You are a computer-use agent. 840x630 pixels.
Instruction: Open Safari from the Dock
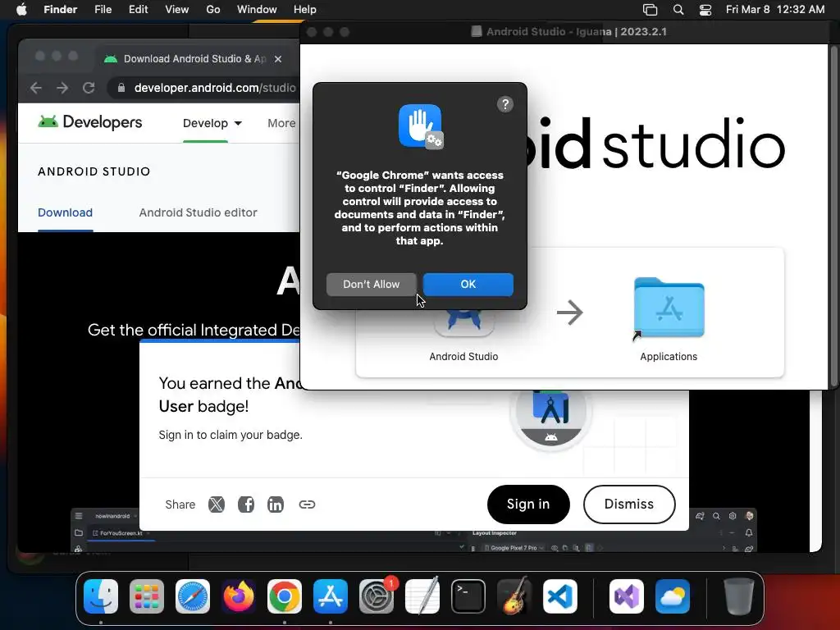193,596
